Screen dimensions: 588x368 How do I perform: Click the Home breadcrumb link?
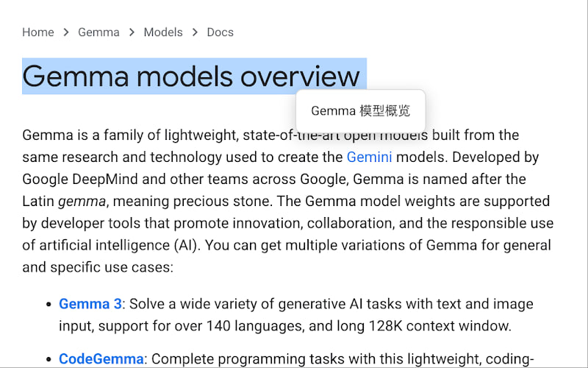click(37, 32)
